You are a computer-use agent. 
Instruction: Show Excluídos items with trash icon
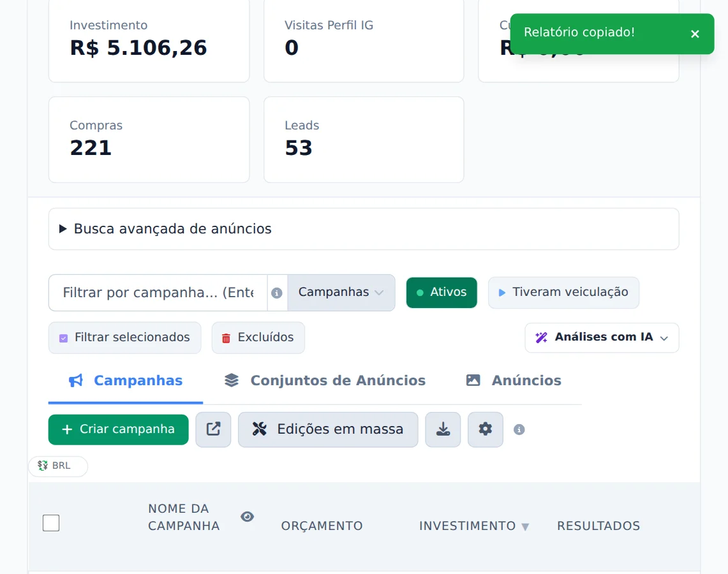[258, 337]
